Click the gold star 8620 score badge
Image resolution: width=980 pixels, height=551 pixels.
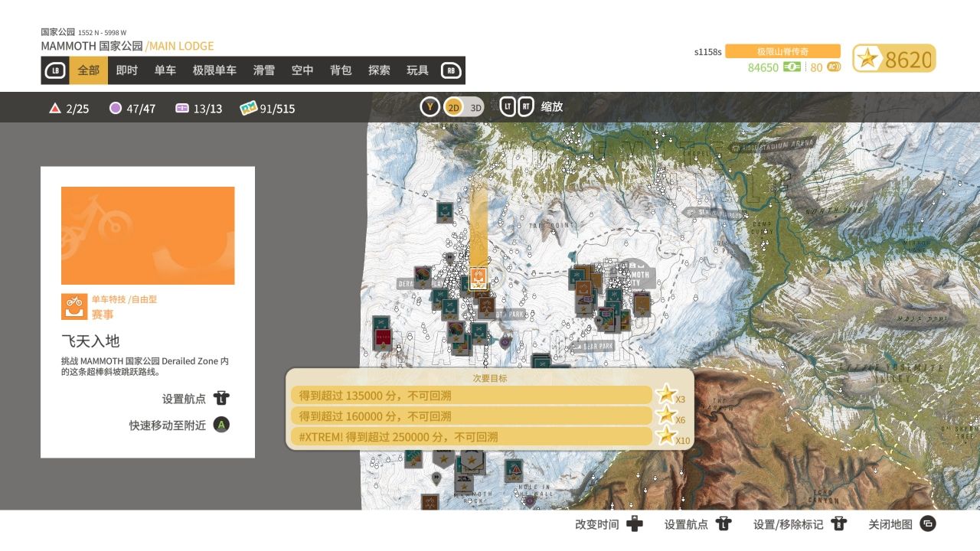point(894,59)
